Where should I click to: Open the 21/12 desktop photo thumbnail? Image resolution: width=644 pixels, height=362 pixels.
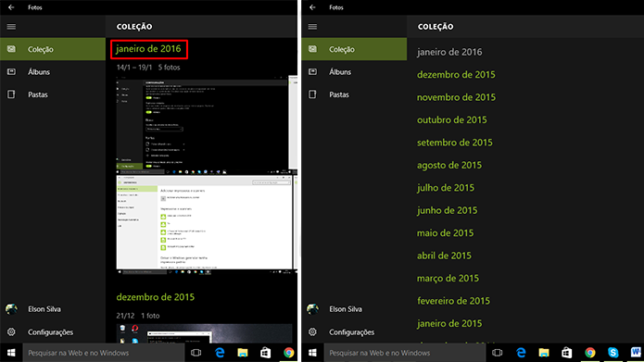point(204,333)
